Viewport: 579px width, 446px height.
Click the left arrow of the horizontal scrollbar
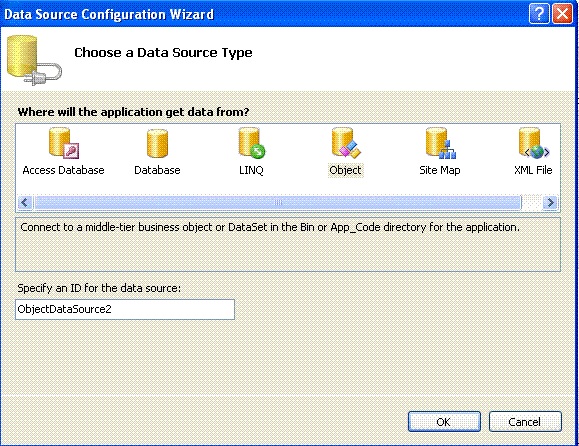[x=25, y=202]
